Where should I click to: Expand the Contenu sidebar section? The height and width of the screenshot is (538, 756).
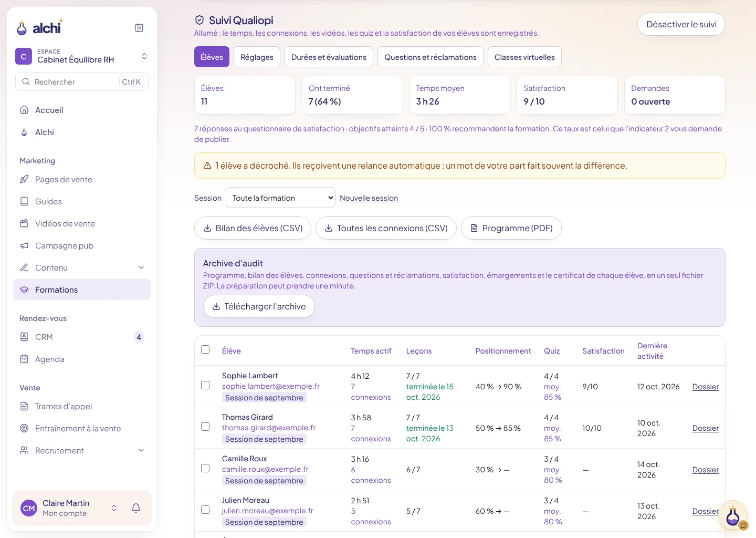82,267
